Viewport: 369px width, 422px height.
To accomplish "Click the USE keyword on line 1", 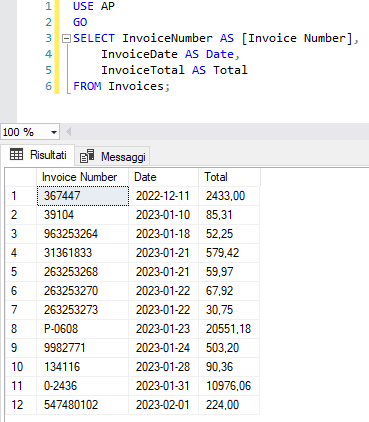I will point(83,6).
